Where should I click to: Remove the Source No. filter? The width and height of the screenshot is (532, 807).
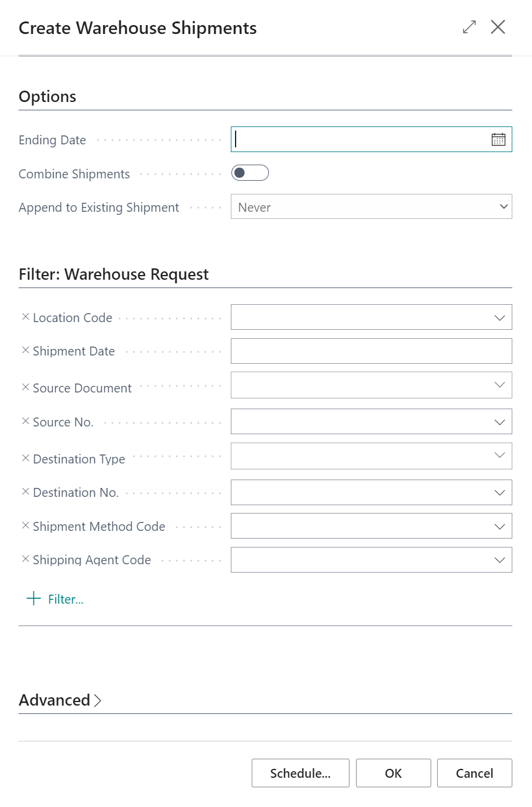25,421
